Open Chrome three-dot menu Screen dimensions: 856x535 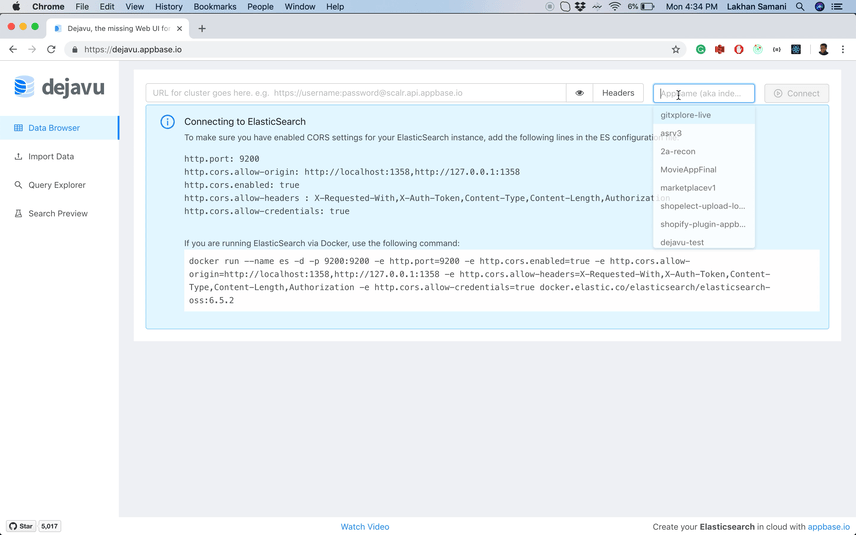(843, 50)
